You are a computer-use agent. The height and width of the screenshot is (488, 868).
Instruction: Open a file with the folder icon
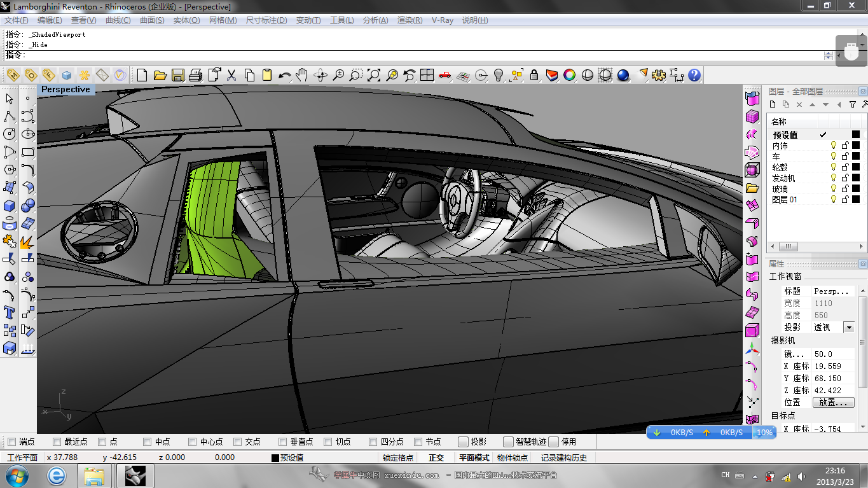(x=160, y=75)
